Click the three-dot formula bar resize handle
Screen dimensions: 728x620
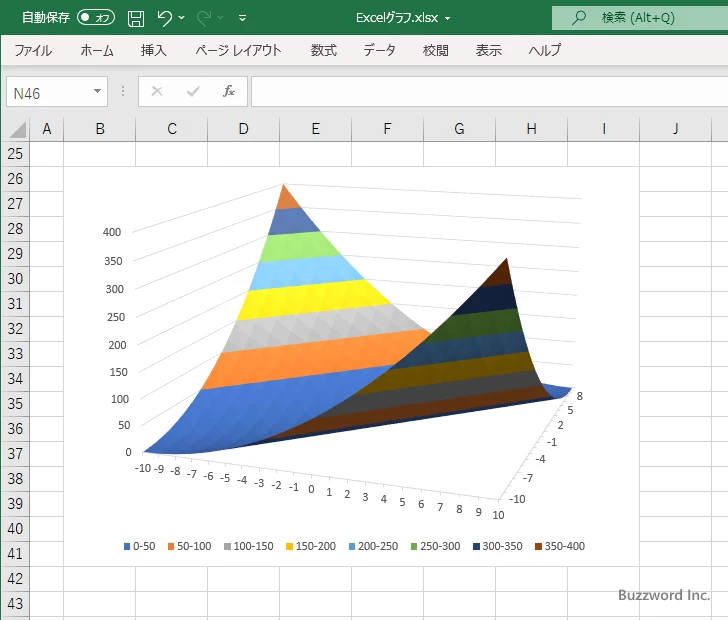(123, 91)
